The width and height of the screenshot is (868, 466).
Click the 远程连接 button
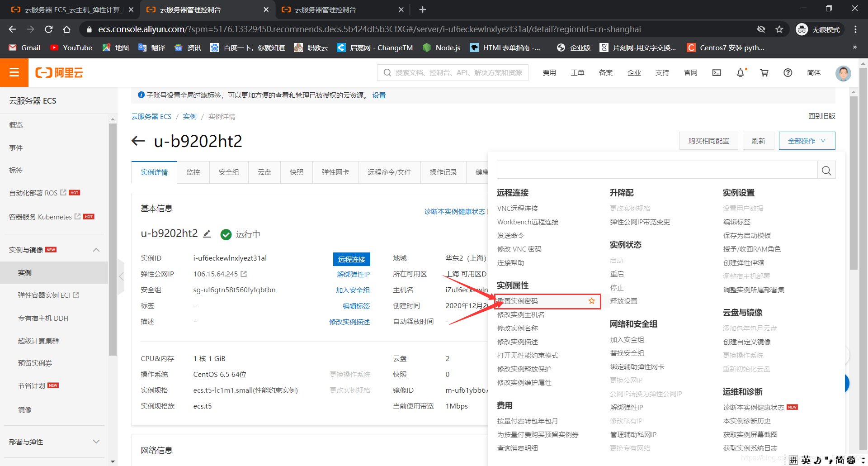pyautogui.click(x=352, y=259)
